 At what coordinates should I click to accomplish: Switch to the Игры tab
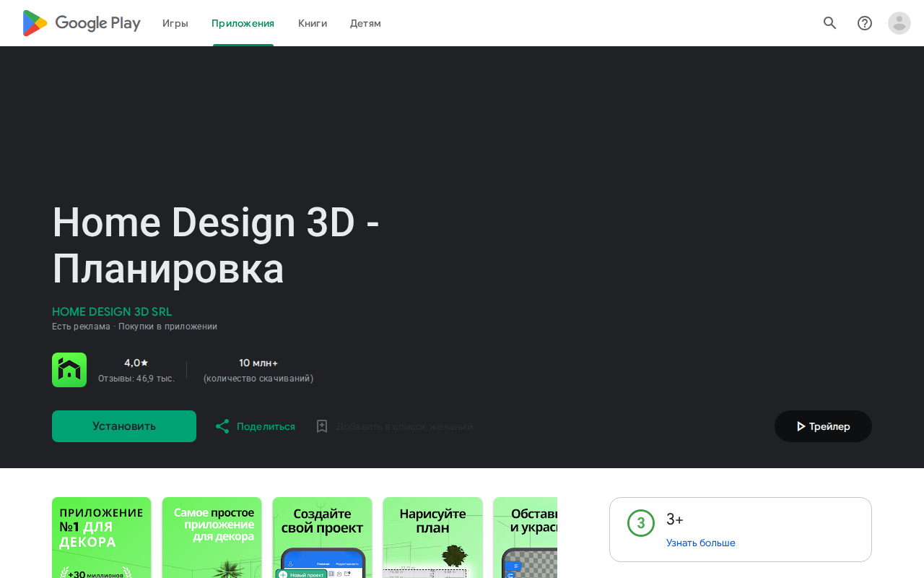tap(175, 23)
